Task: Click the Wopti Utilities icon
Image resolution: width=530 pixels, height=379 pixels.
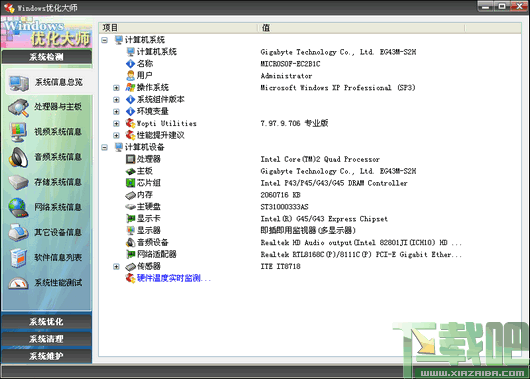Action: 130,123
